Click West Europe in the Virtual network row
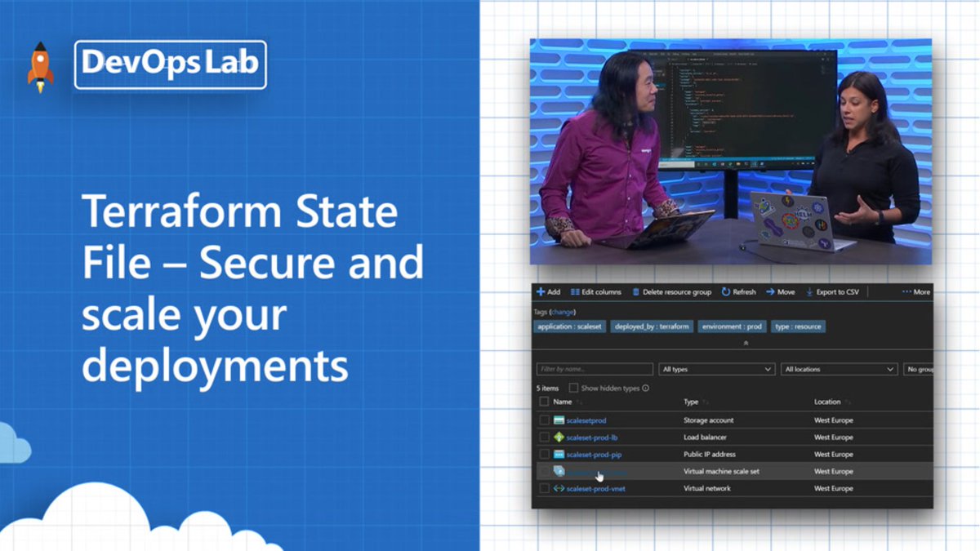980x551 pixels. pos(834,489)
